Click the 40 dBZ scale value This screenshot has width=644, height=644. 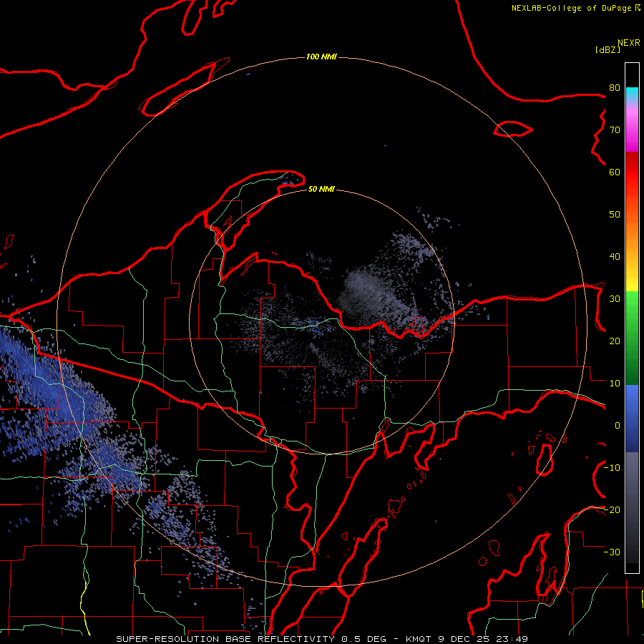[615, 257]
